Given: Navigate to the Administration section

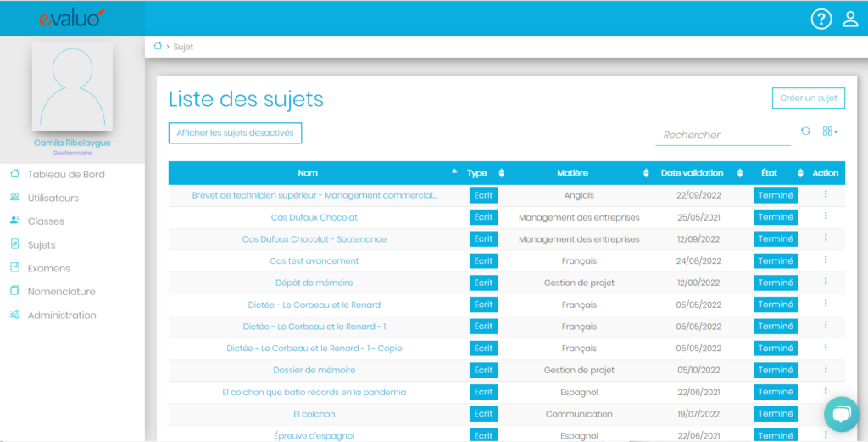Looking at the screenshot, I should (62, 315).
